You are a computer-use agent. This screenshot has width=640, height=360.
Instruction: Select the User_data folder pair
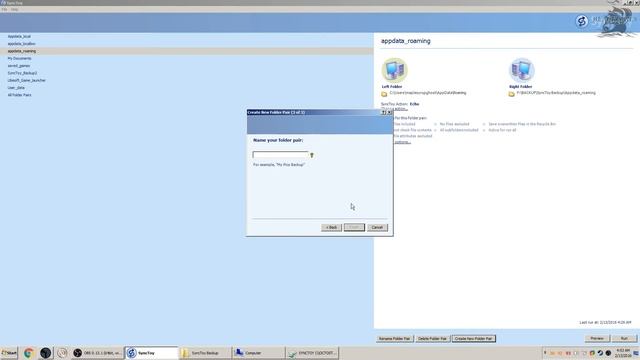pyautogui.click(x=16, y=88)
